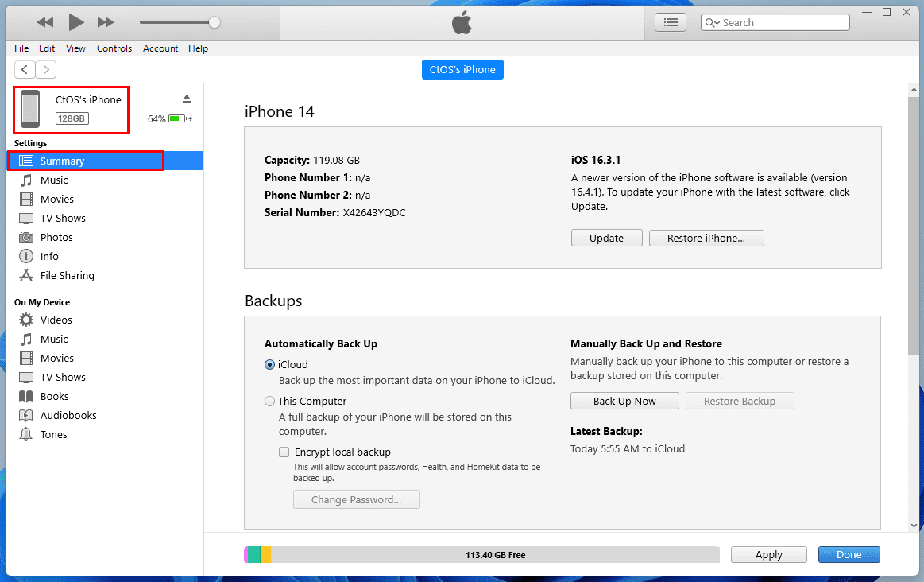Click the play button icon
The height and width of the screenshot is (582, 924).
click(76, 22)
